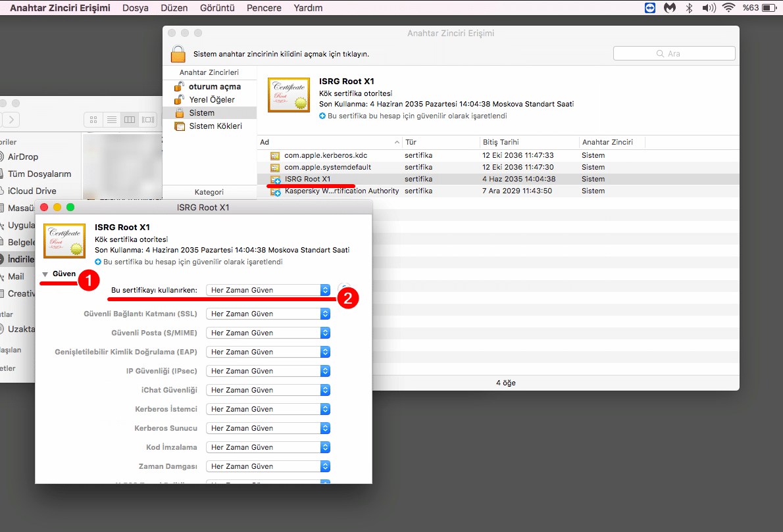Screen dimensions: 783x532
Task: Change the Kod İmzalama trust dropdown
Action: 268,448
